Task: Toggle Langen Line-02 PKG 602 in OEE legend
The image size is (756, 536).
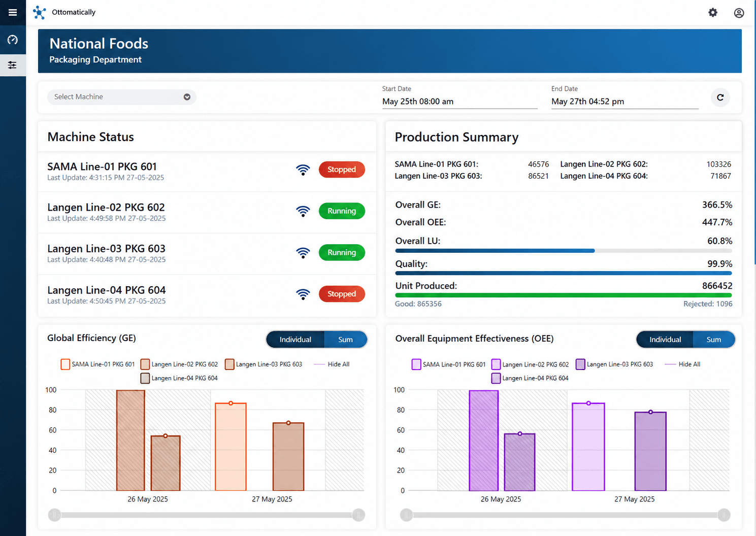Action: point(530,364)
